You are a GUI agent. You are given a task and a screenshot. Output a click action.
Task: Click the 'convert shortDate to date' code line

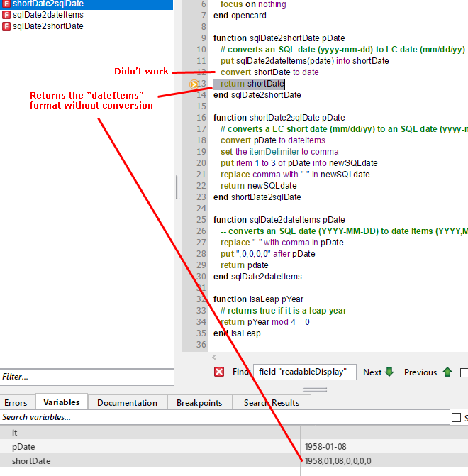(269, 72)
